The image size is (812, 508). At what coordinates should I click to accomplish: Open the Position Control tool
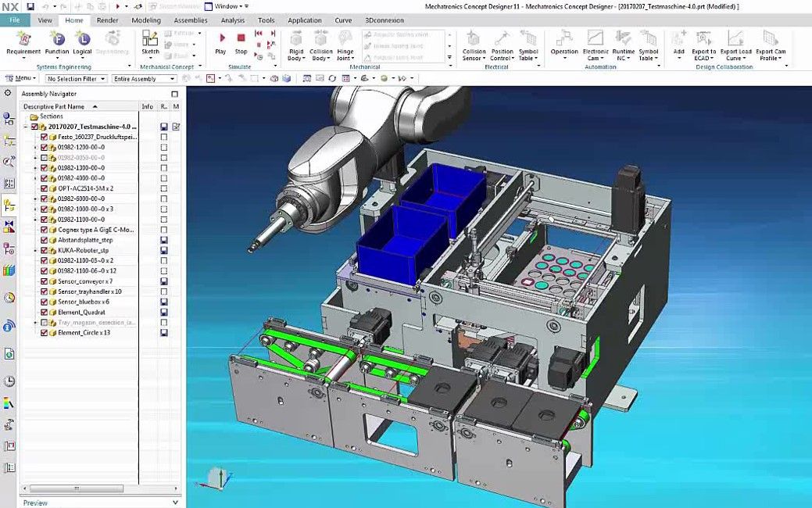coord(502,45)
